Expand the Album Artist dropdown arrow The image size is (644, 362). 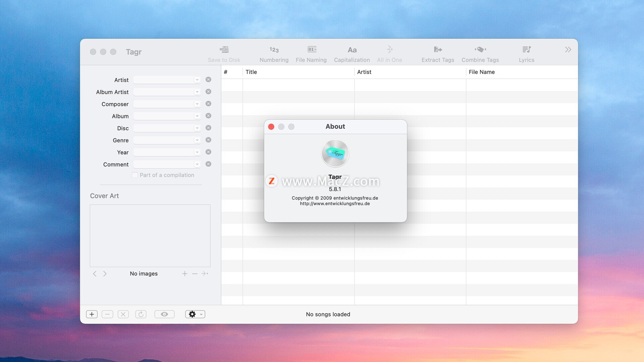(197, 92)
